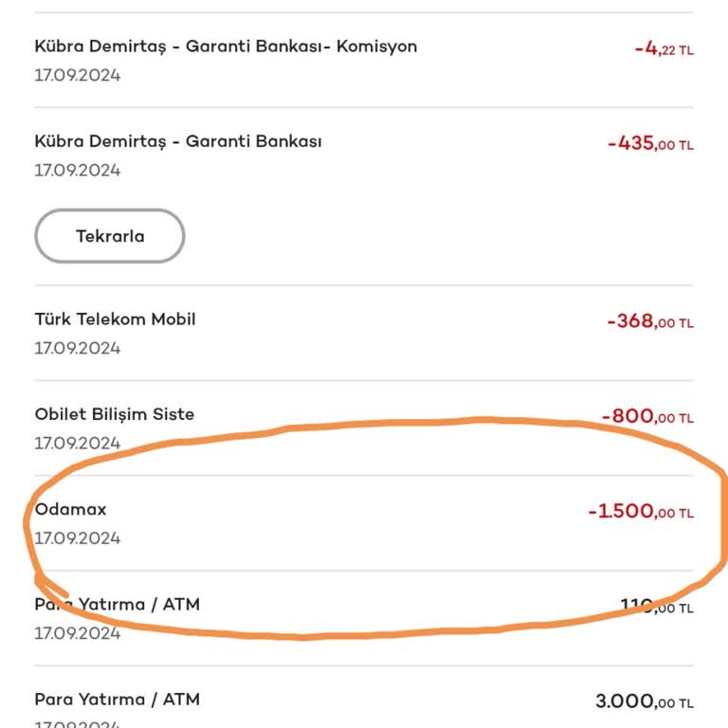The height and width of the screenshot is (728, 728).
Task: Click the date under Odamax
Action: click(78, 538)
